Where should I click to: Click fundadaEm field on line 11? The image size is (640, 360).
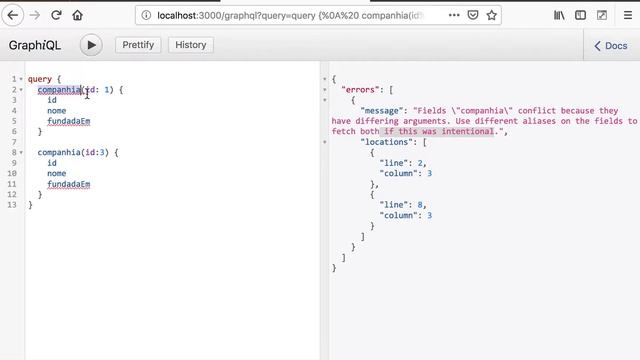click(x=69, y=184)
